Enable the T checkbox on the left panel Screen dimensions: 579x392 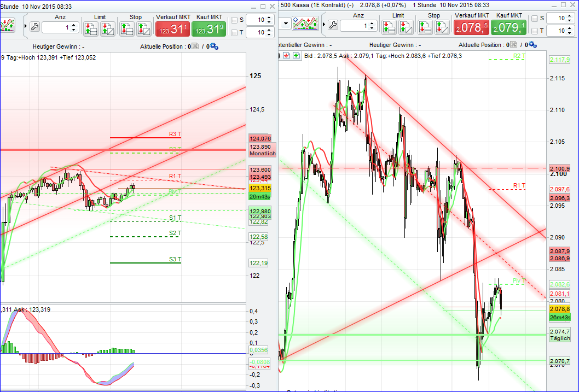click(x=234, y=31)
